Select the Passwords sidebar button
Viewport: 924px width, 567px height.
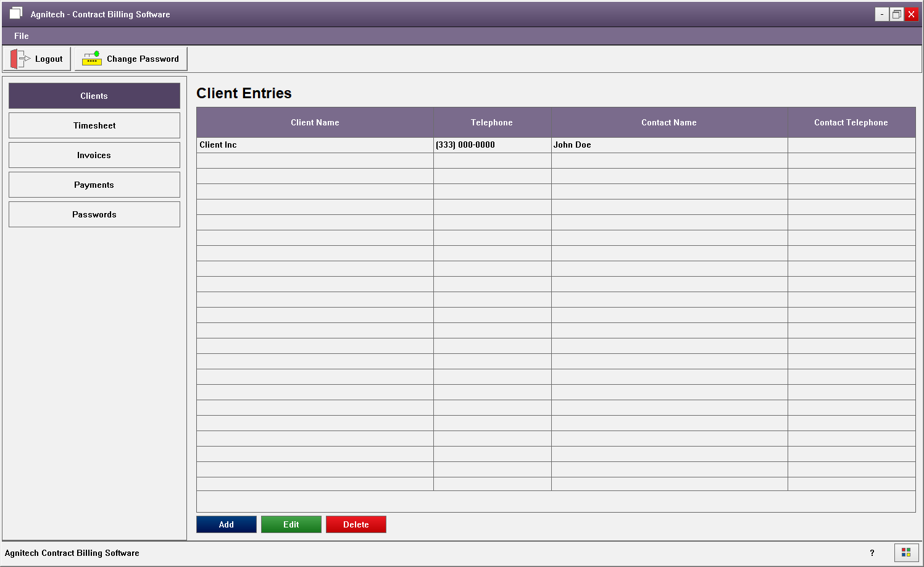[94, 214]
